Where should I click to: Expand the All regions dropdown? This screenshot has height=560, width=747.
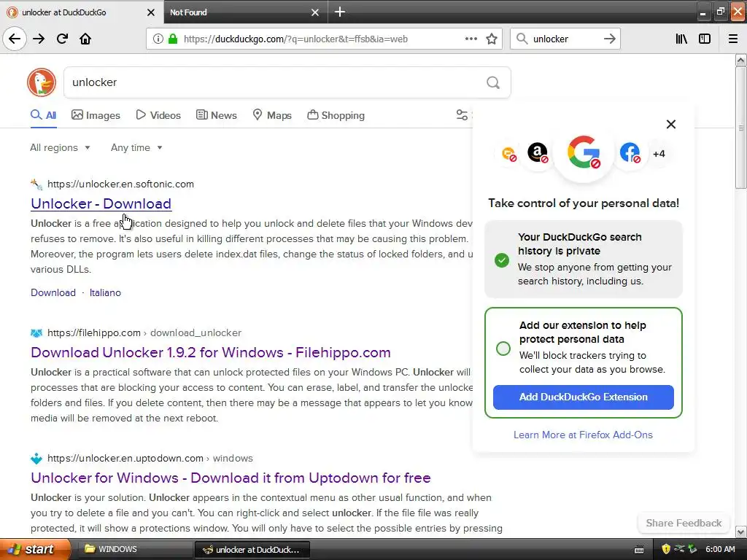(x=60, y=147)
